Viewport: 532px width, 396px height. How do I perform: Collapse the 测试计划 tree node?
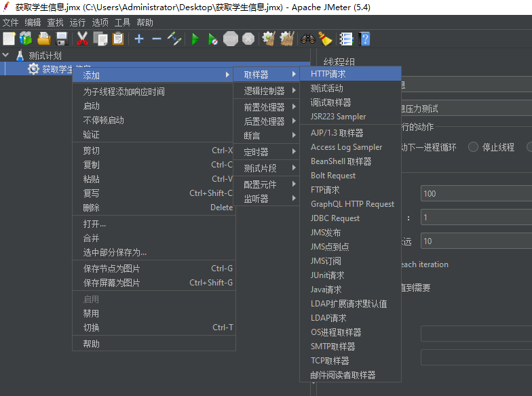[x=5, y=54]
